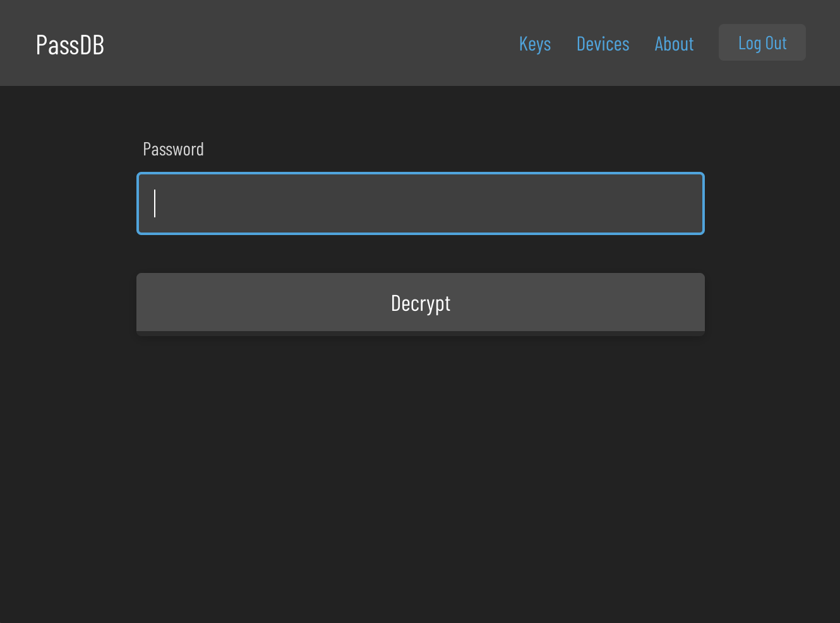
Task: Select Devices in the top navigation
Action: (603, 44)
